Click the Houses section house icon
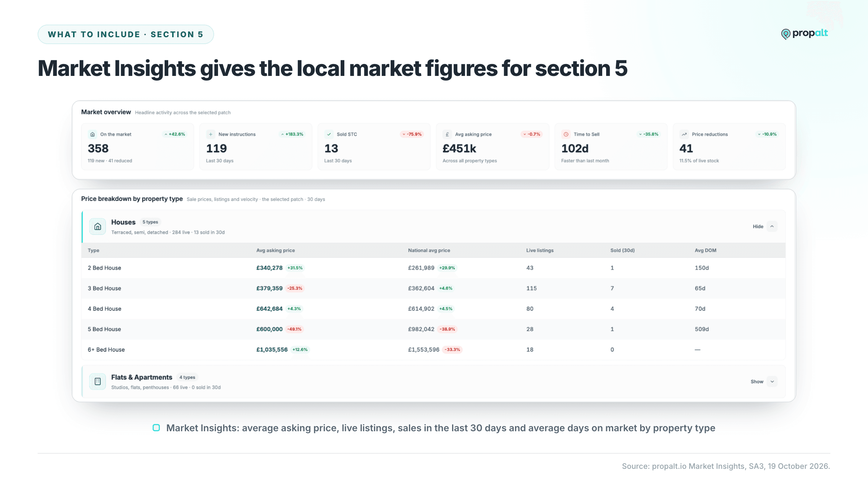The width and height of the screenshot is (868, 488). 98,227
